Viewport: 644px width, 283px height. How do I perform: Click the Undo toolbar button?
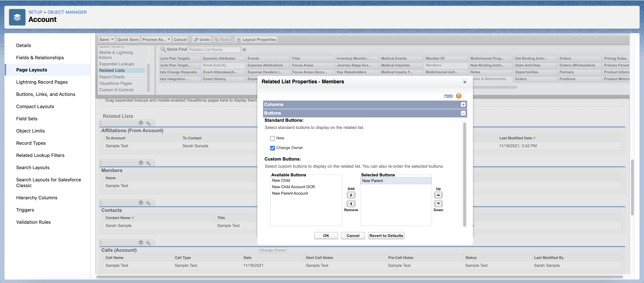click(x=202, y=40)
